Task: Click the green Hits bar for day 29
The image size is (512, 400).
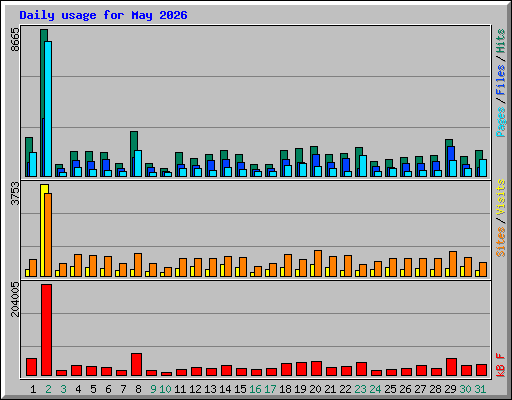Action: tap(449, 142)
